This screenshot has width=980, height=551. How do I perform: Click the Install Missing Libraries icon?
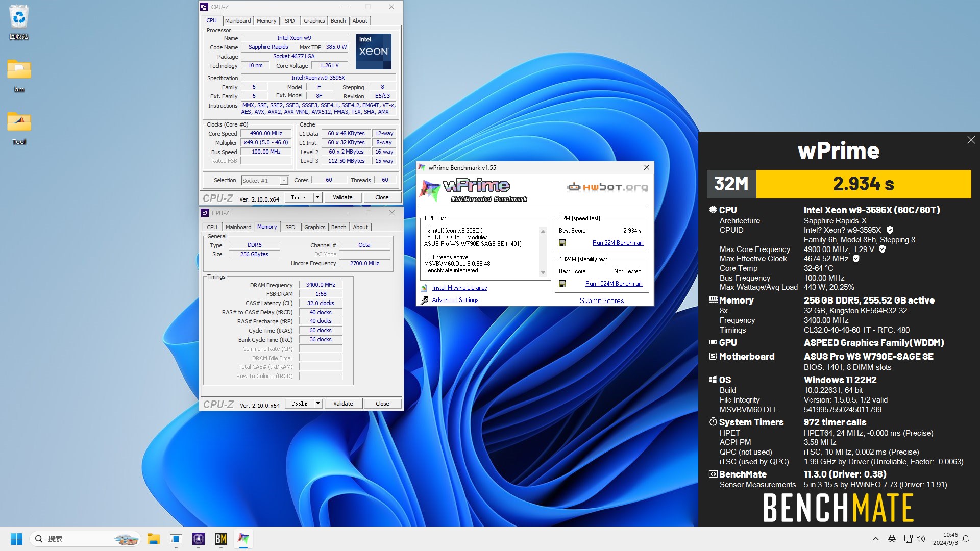point(424,288)
